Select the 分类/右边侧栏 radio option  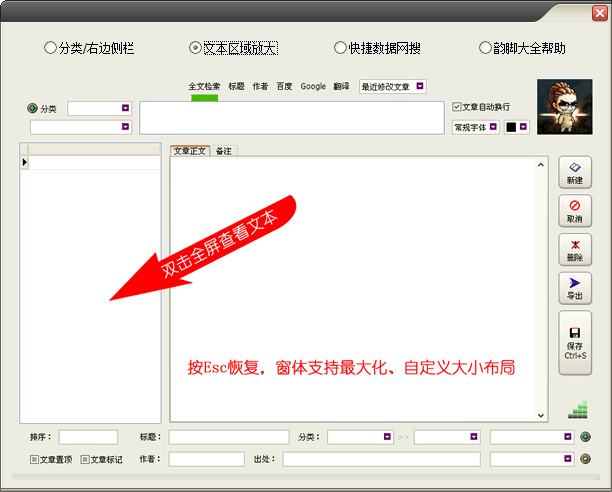click(x=51, y=48)
